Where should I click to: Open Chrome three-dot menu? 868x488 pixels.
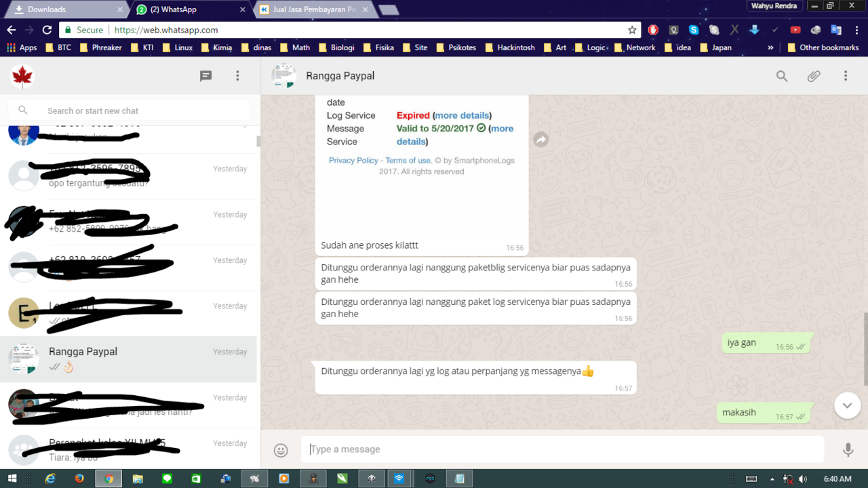[x=856, y=30]
